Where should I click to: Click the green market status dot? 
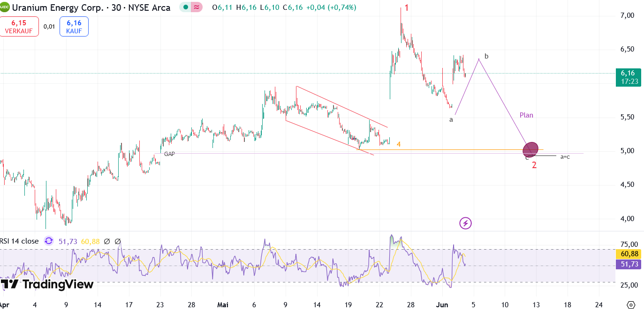point(186,7)
